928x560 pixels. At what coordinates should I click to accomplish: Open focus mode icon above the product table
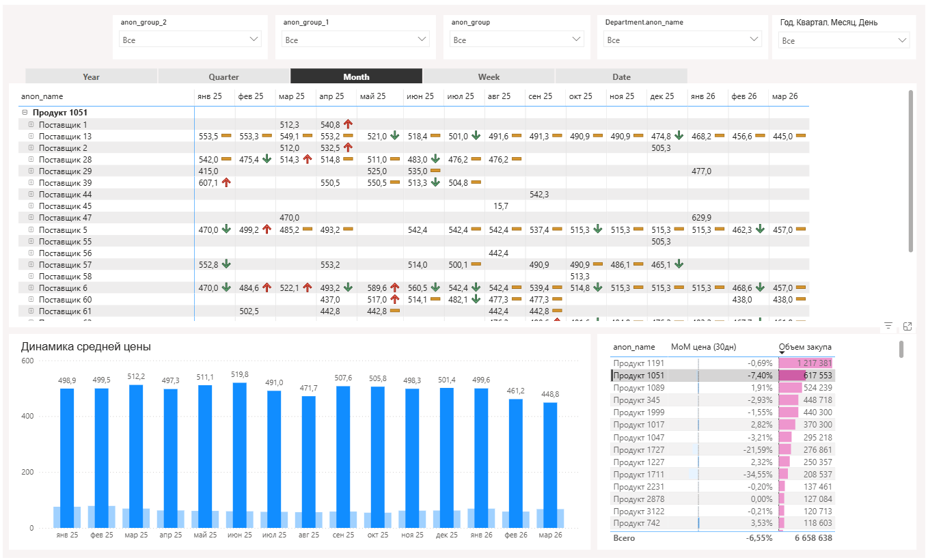[907, 326]
